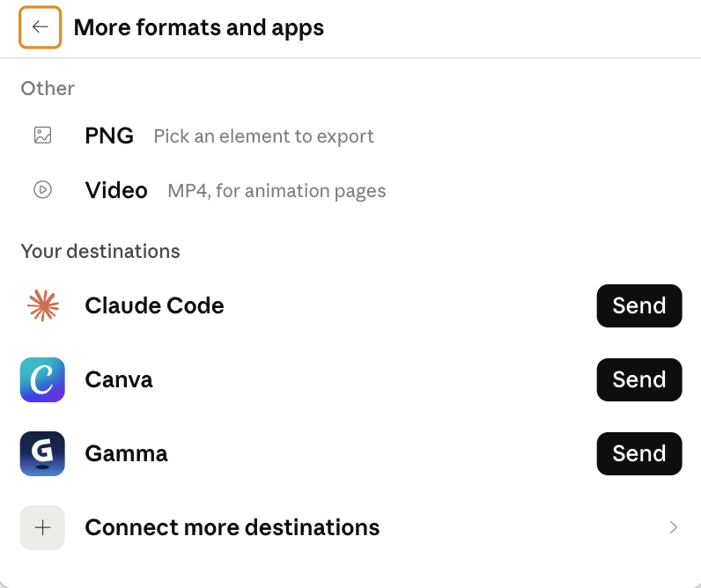The width and height of the screenshot is (701, 588).
Task: Expand the Connect more destinations chevron
Action: point(674,527)
